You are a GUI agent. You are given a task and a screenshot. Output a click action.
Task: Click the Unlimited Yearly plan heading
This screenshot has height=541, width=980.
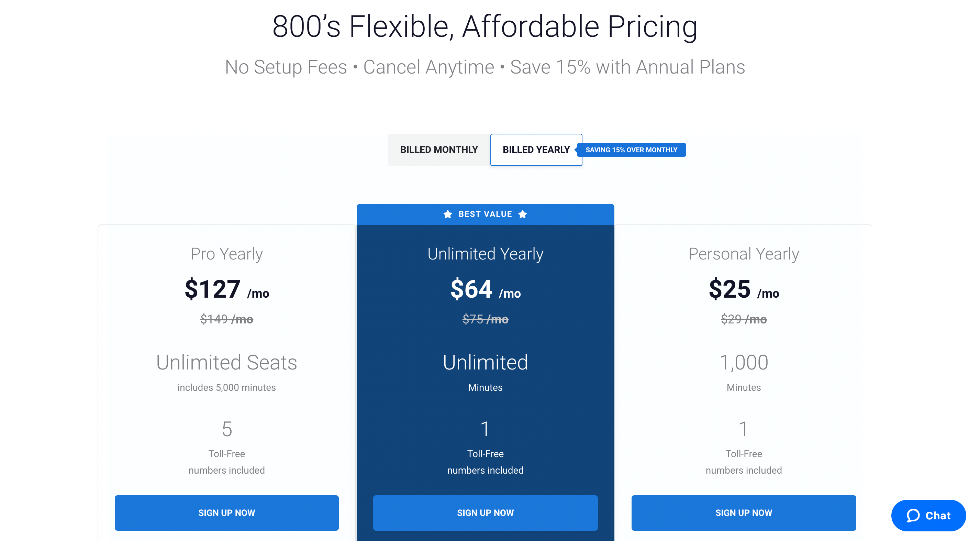[x=485, y=254]
